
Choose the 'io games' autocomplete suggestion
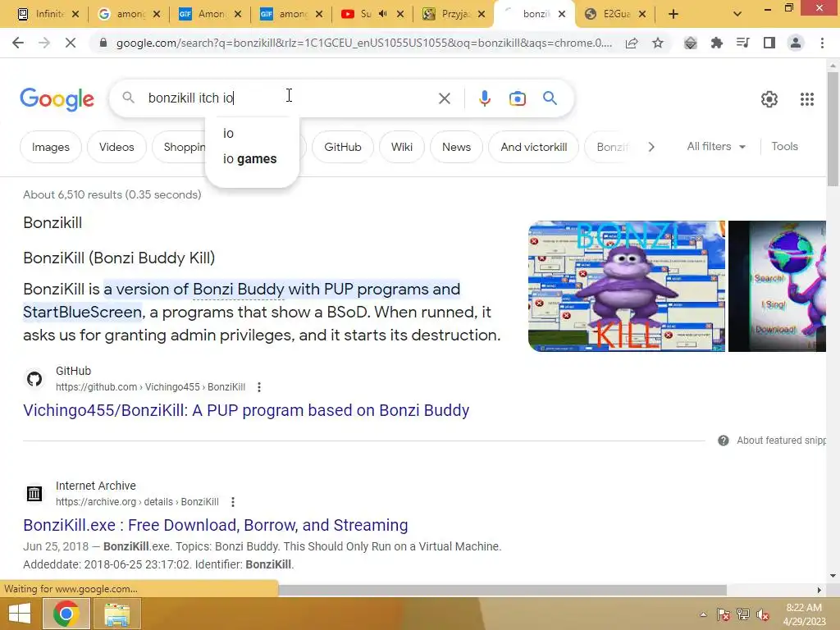click(x=252, y=158)
